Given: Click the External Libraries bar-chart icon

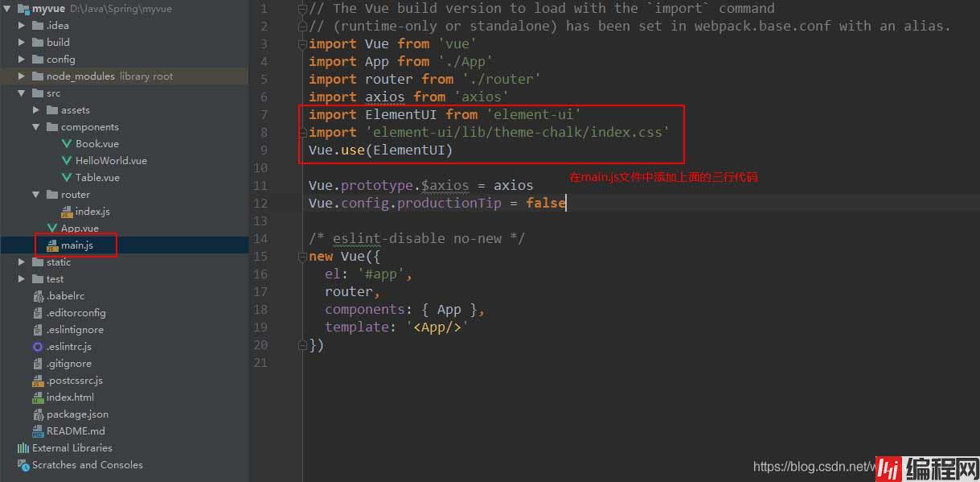Looking at the screenshot, I should pos(23,448).
